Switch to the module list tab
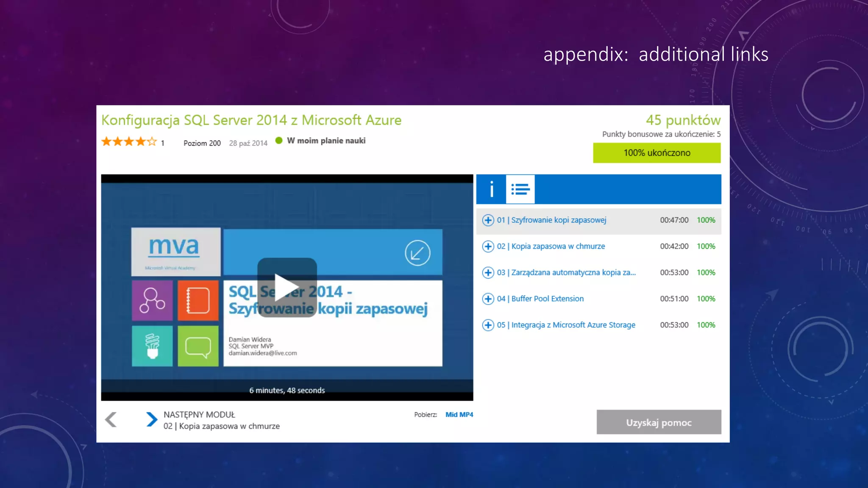The image size is (868, 488). 520,189
